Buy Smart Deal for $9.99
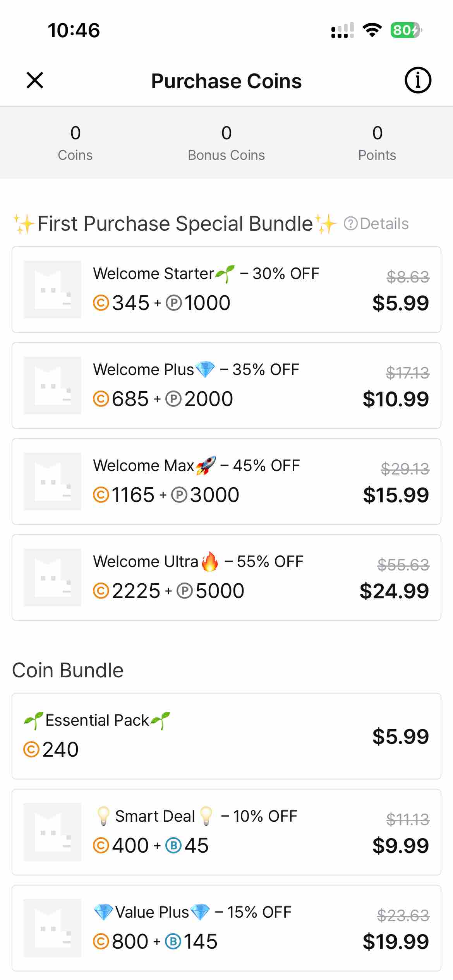 click(x=400, y=846)
